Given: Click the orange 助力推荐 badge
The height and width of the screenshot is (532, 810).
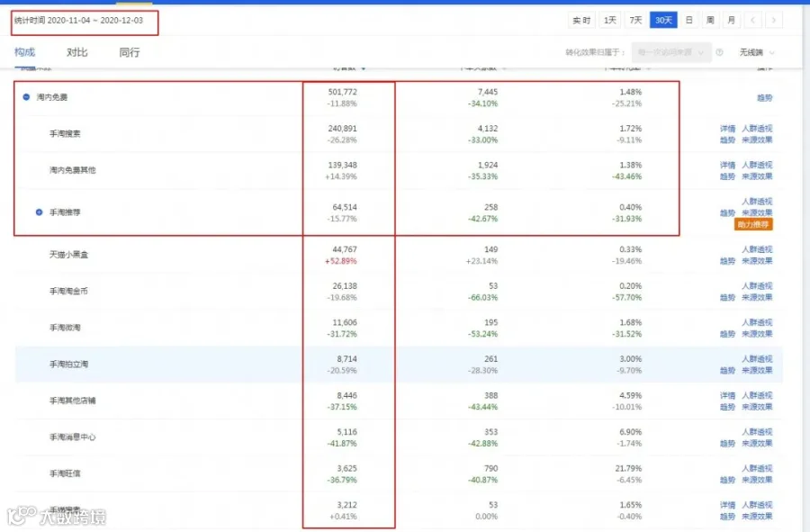Looking at the screenshot, I should [x=753, y=224].
